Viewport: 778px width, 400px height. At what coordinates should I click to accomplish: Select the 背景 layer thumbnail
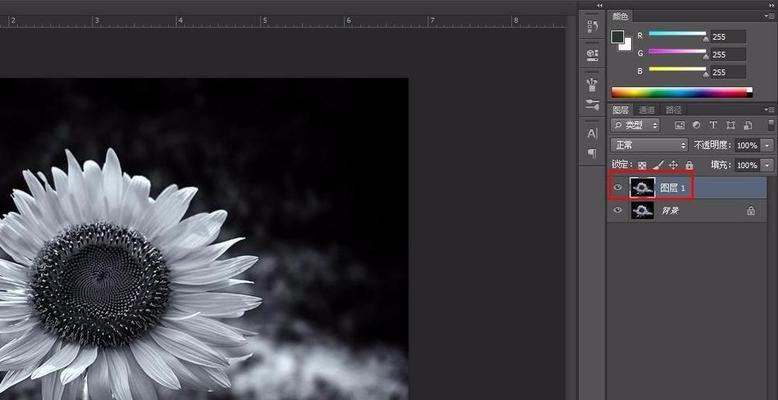[x=643, y=210]
